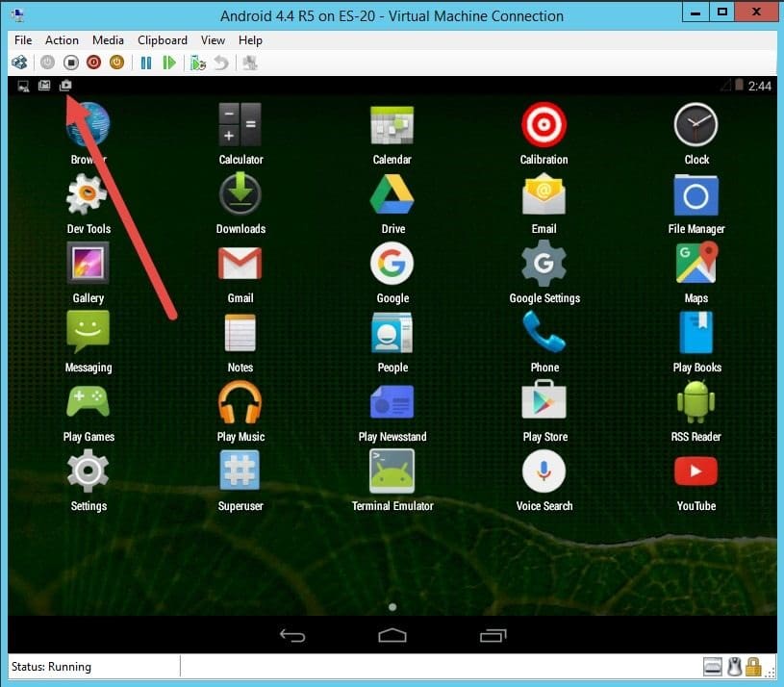Image resolution: width=784 pixels, height=687 pixels.
Task: Open the Action menu
Action: pyautogui.click(x=62, y=40)
